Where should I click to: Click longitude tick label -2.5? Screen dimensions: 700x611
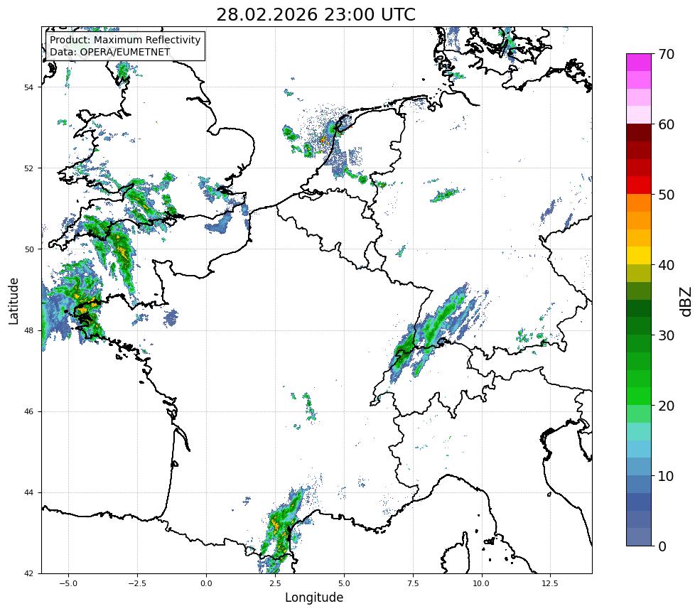[x=137, y=583]
